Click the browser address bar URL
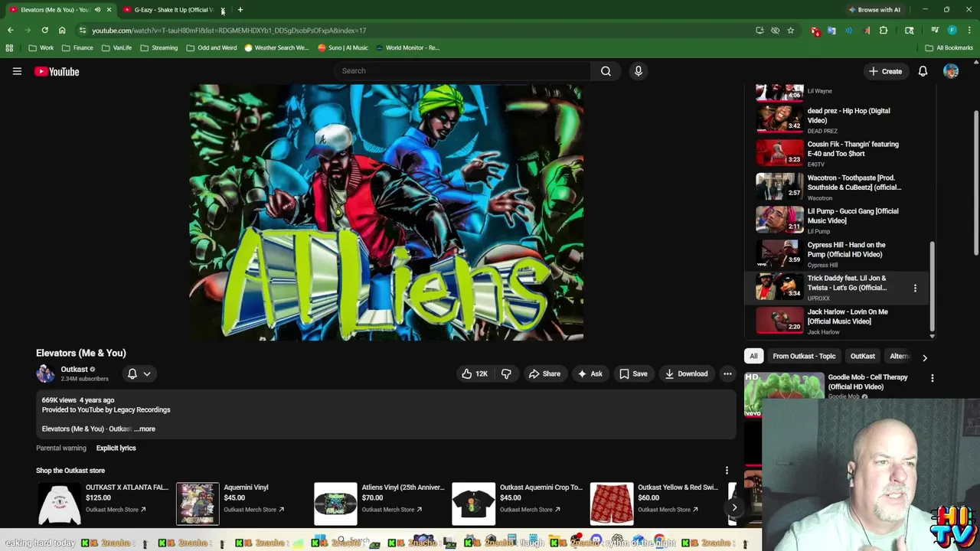This screenshot has height=551, width=980. (x=229, y=31)
